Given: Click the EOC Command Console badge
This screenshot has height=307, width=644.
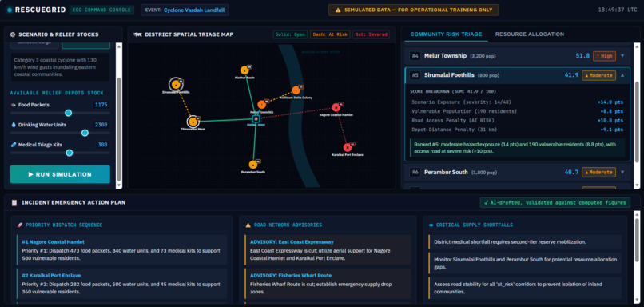Looking at the screenshot, I should pos(101,10).
